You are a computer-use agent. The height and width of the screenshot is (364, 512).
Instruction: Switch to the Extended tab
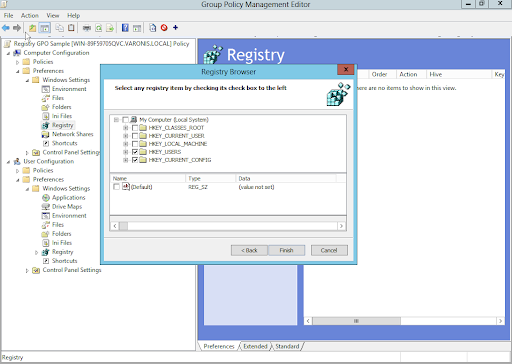click(x=255, y=346)
